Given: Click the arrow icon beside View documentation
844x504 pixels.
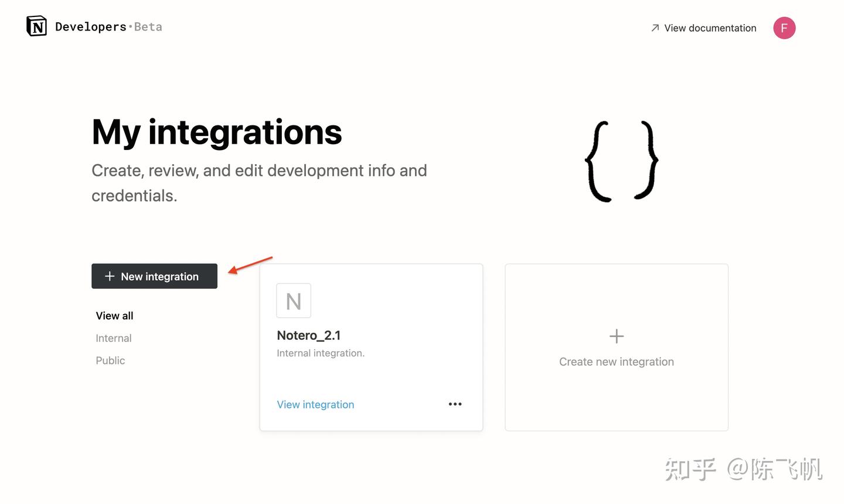Looking at the screenshot, I should (x=655, y=28).
